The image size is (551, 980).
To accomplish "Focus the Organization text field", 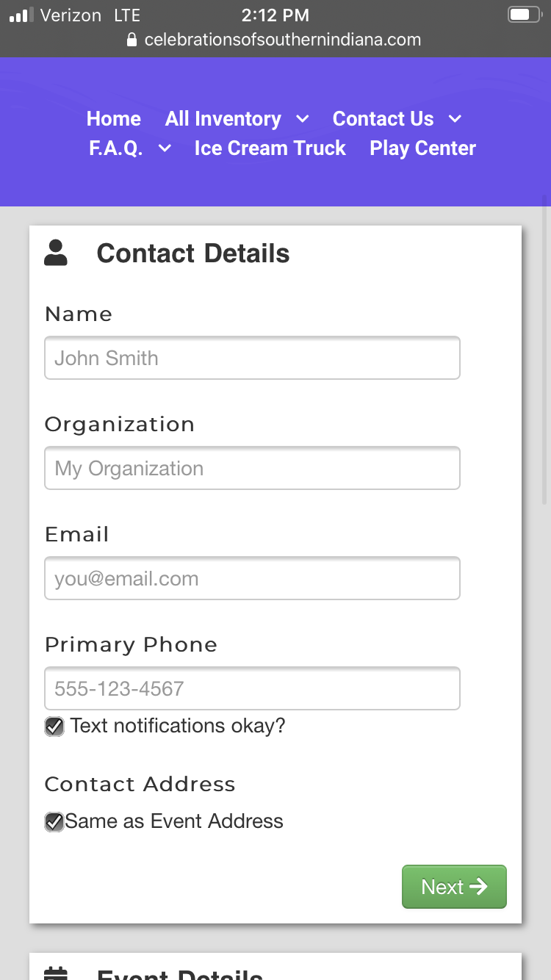I will click(x=252, y=468).
